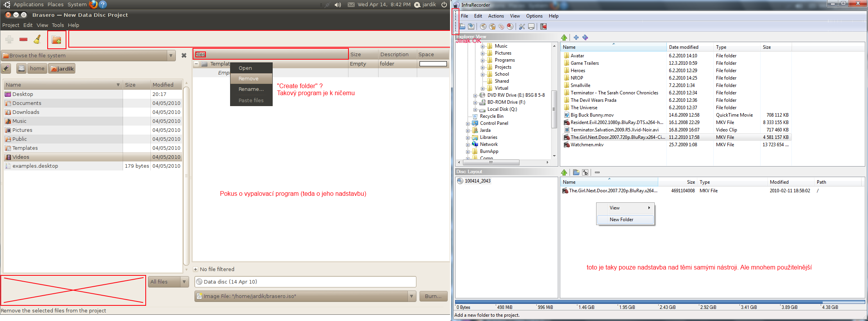The image size is (868, 321).
Task: Click double plus add all icon in Explorer toolbar
Action: [585, 37]
